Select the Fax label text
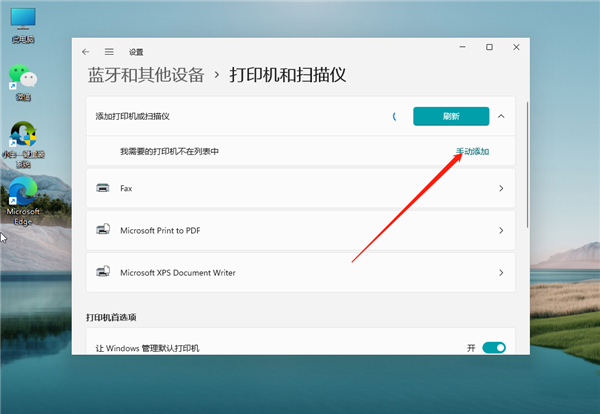The width and height of the screenshot is (600, 414). point(126,188)
